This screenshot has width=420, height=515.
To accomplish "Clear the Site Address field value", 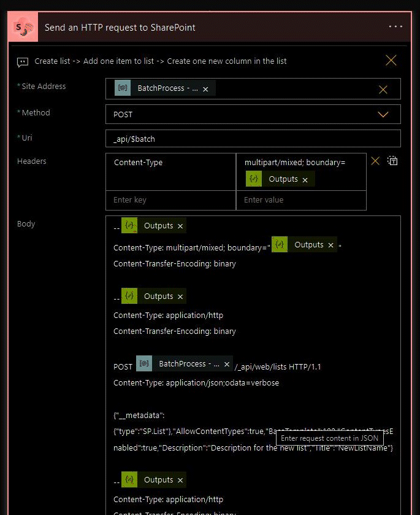I will click(383, 90).
